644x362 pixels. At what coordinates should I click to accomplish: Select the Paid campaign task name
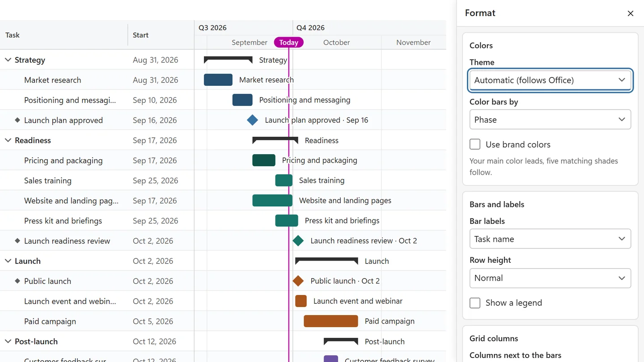(50, 321)
